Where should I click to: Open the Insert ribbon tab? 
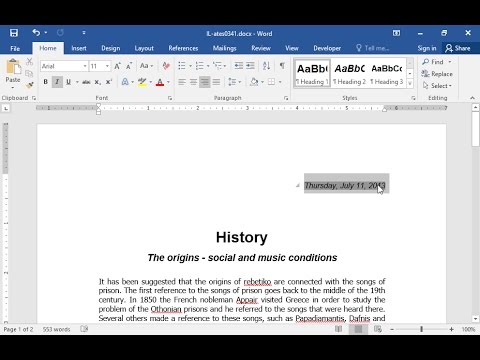coord(79,48)
